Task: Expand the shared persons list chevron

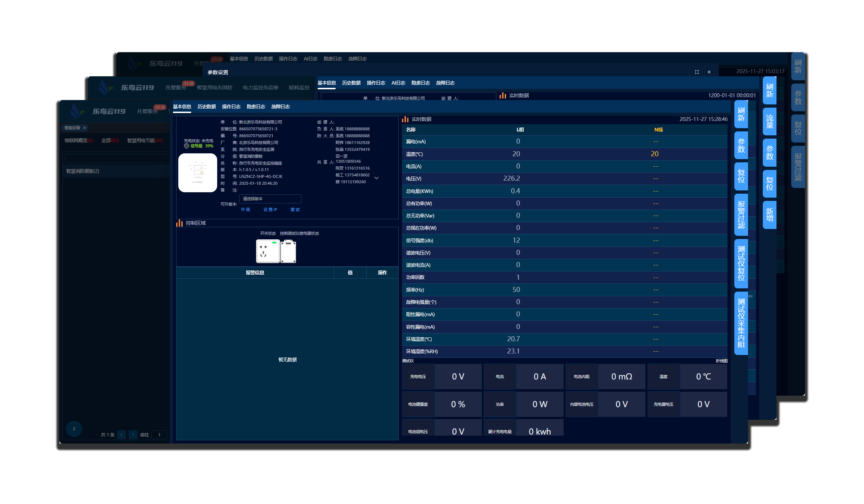Action: coord(376,178)
